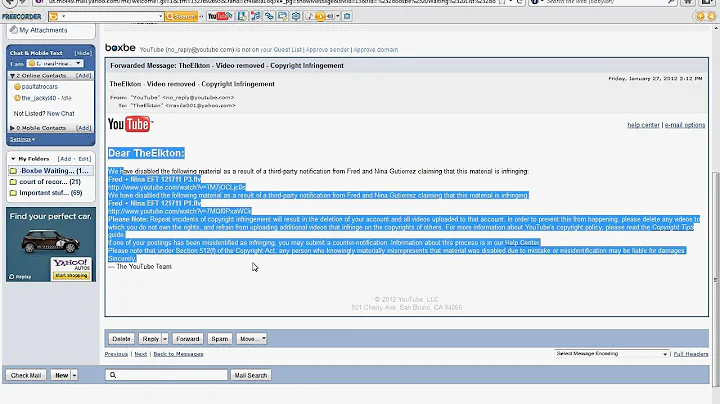Mark message with the Spam button
This screenshot has width=720, height=404.
click(x=219, y=339)
